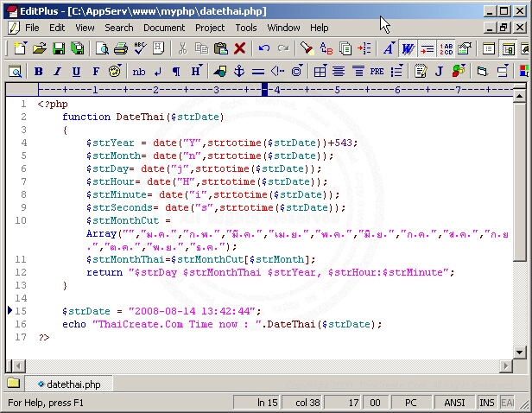Click PC file format in status bar
Viewport: 532px width, 413px height.
coord(411,403)
